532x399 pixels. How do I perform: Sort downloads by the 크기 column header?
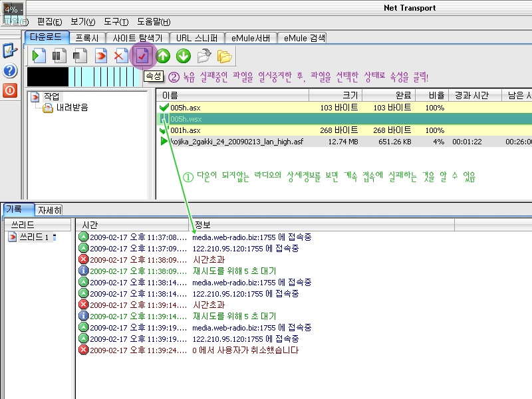[x=336, y=95]
